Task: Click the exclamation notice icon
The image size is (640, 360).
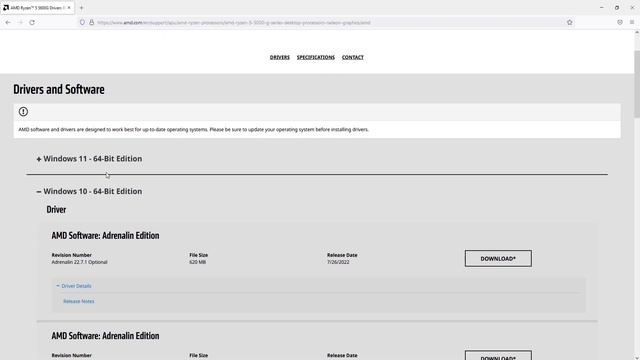Action: 23,111
